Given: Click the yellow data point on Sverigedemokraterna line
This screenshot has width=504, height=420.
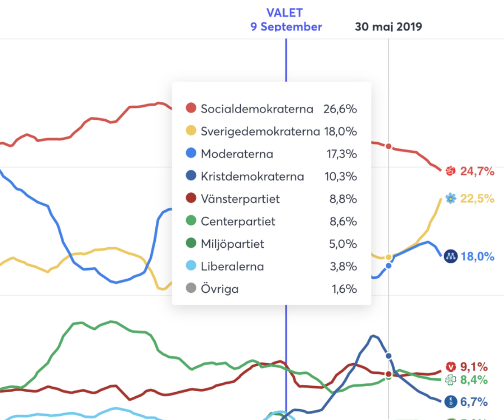Looking at the screenshot, I should [389, 257].
